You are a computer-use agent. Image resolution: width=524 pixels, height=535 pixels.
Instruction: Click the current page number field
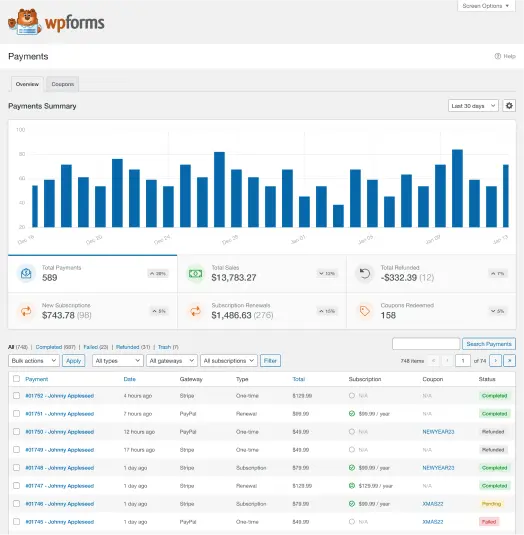point(463,361)
